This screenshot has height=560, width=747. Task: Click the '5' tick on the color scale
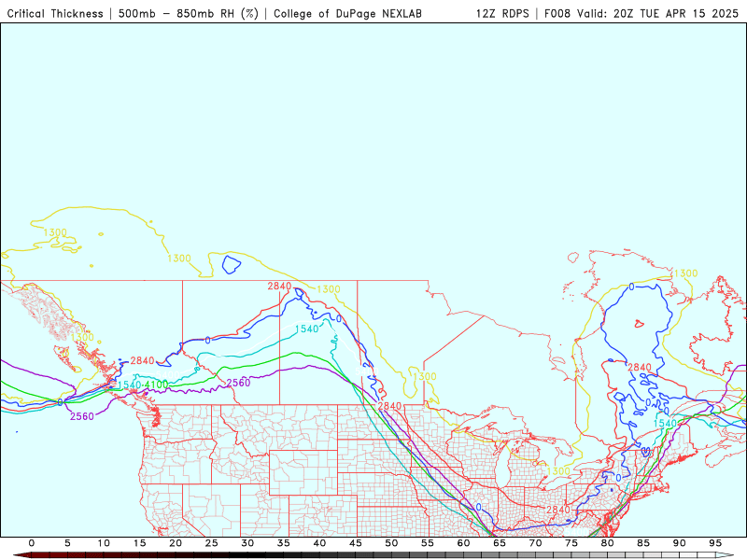[67, 543]
